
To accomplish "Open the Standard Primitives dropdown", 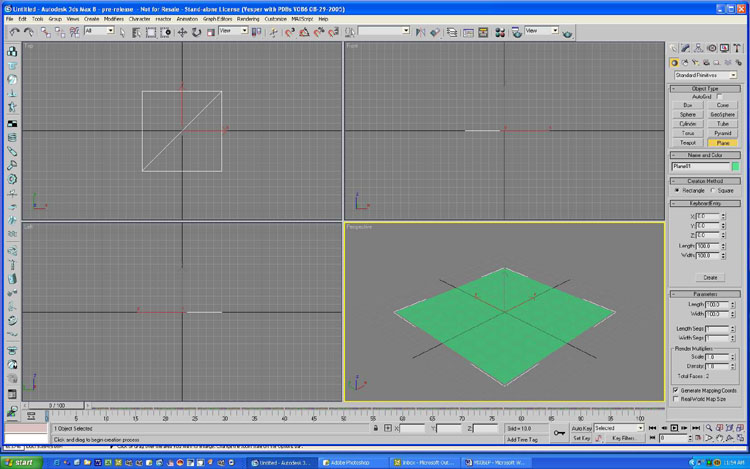I will (x=704, y=75).
